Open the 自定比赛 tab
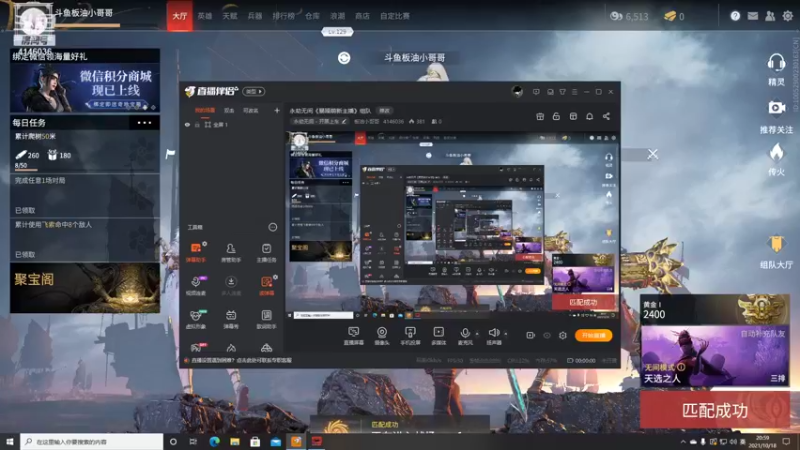The height and width of the screenshot is (450, 800). 395,16
